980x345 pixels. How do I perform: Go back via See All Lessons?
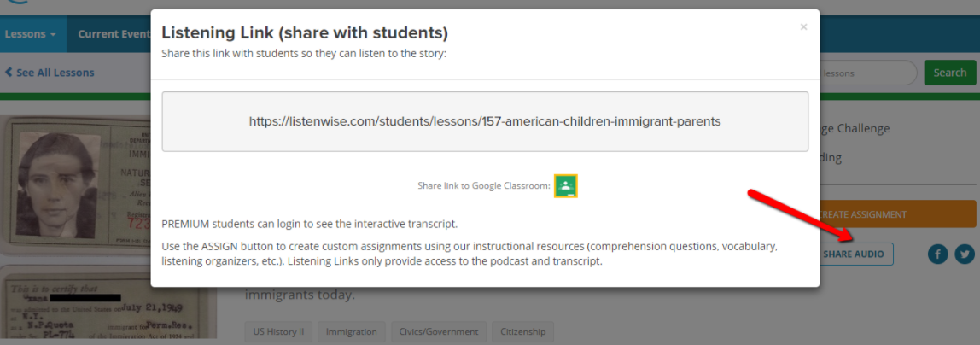(x=50, y=73)
